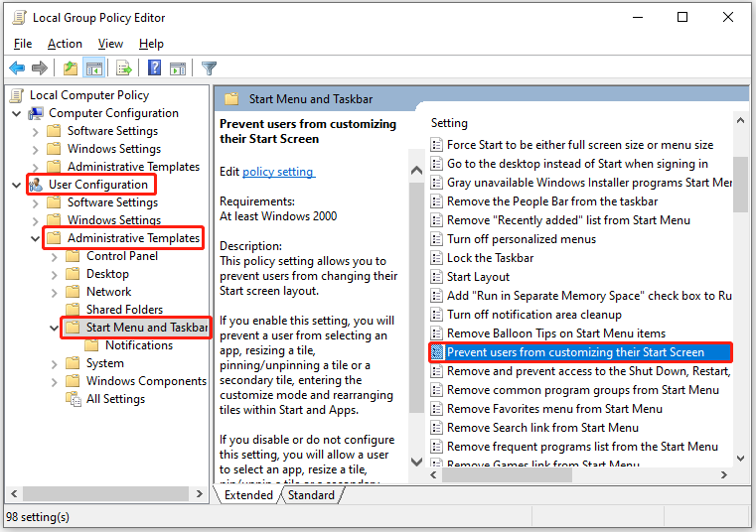Viewport: 756px width, 532px height.
Task: Click settings list horizontal scroll-right arrow
Action: pyautogui.click(x=723, y=475)
